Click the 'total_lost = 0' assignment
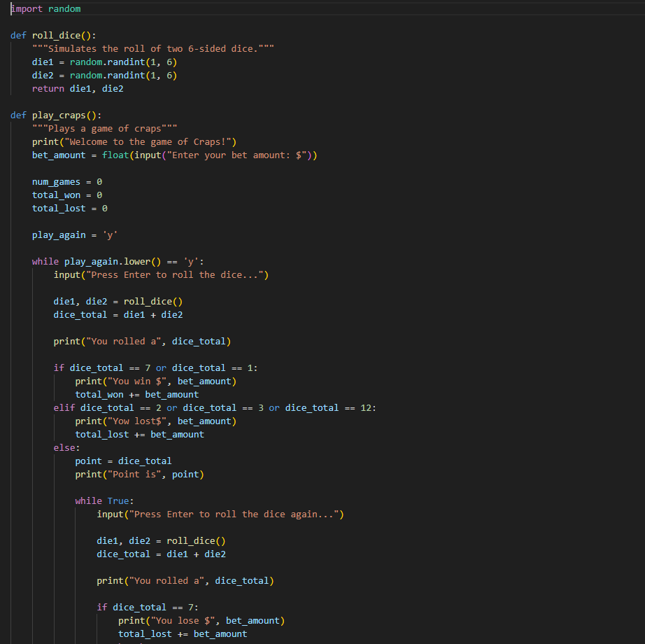 70,209
